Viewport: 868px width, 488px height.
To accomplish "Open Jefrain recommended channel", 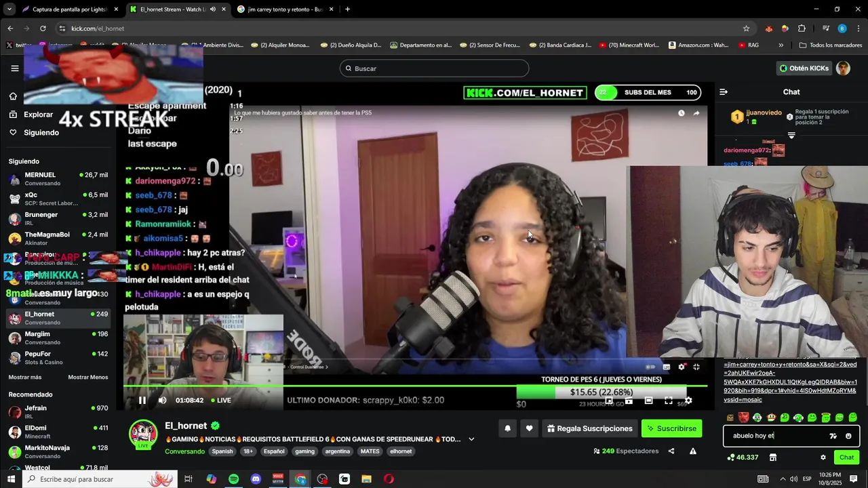I will 58,412.
